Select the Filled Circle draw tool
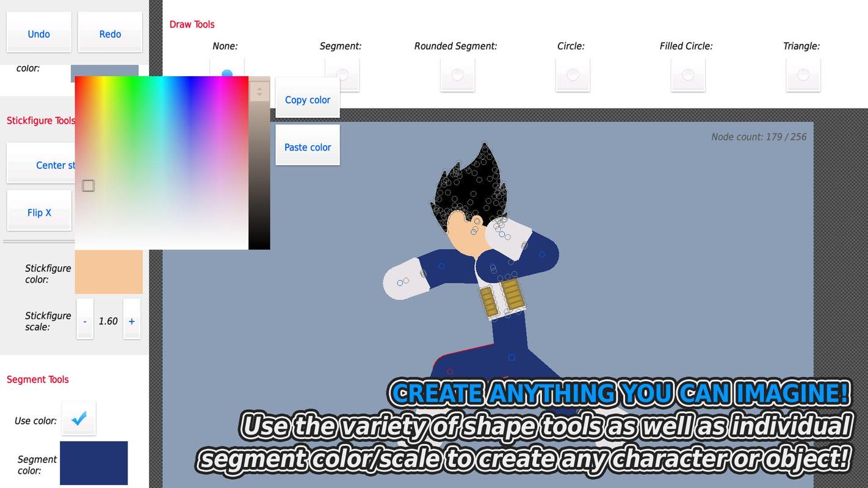Screen dimensions: 868x488 [x=689, y=75]
